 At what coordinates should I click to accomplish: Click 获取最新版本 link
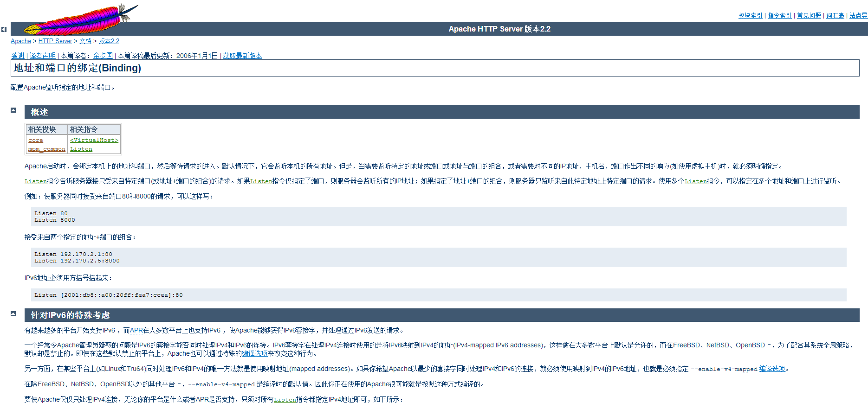pos(243,56)
